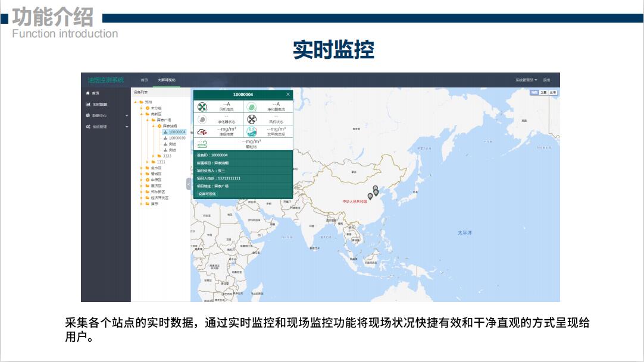Click the upper map marker in China
Image resolution: width=644 pixels, height=362 pixels.
coord(376,188)
